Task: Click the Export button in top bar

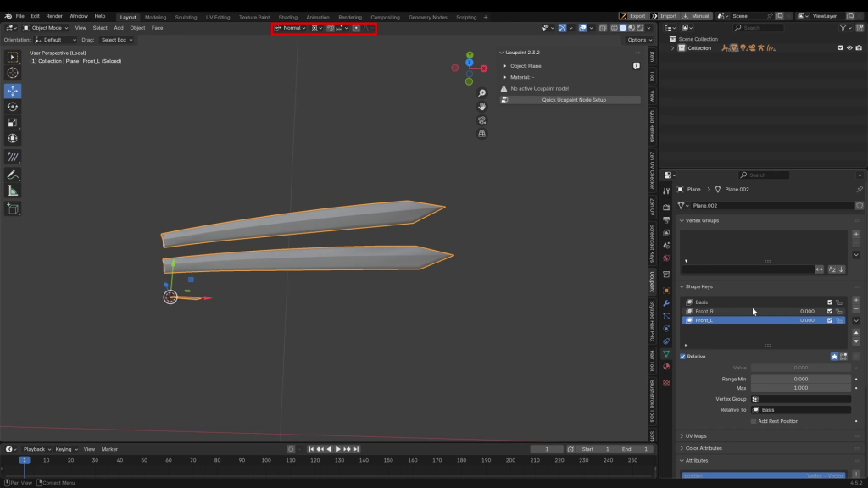Action: tap(636, 16)
